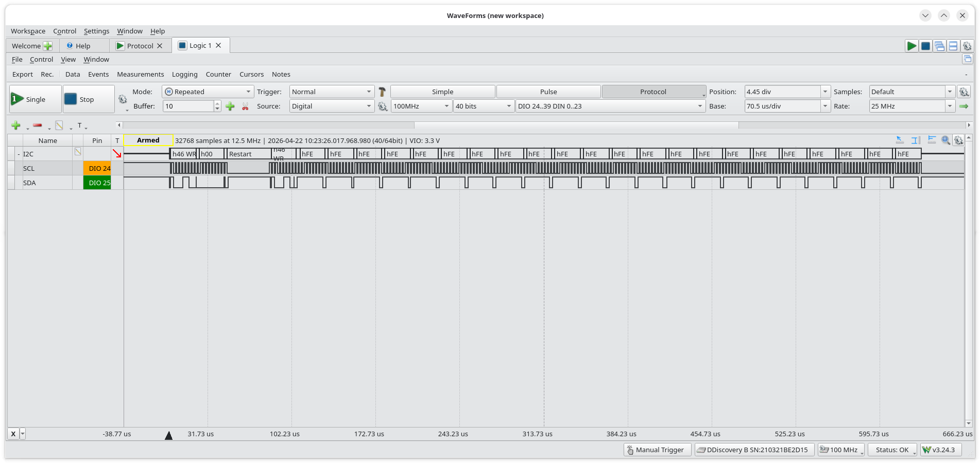Click the trigger hammer icon
980x463 pixels.
382,92
